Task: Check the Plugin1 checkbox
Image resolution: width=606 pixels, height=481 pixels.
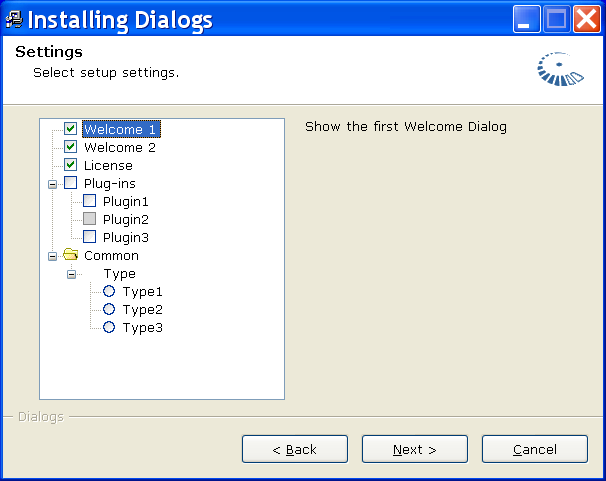Action: (89, 201)
